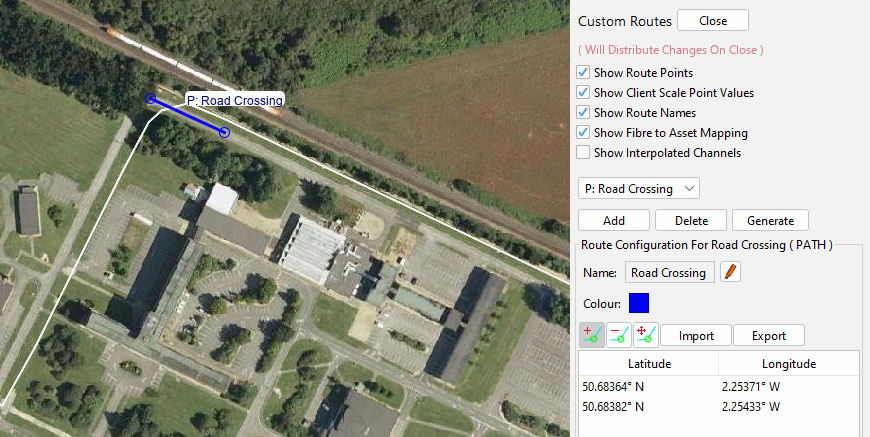
Task: Enable Show Interpolated Channels
Action: click(x=584, y=153)
